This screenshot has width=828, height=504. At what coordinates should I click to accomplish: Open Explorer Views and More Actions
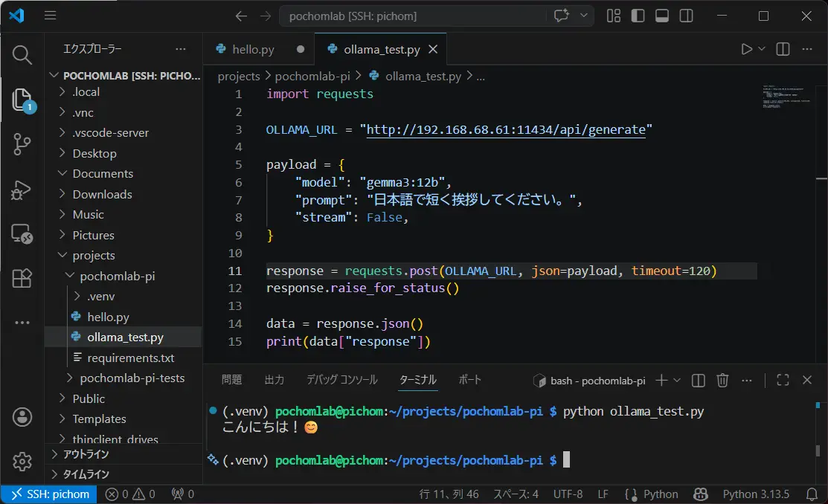[x=181, y=49]
